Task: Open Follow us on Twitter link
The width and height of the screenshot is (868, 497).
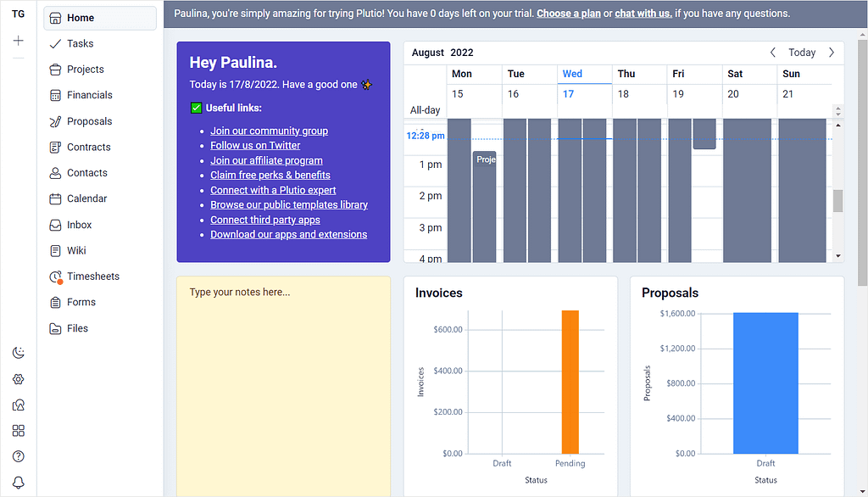Action: (255, 145)
